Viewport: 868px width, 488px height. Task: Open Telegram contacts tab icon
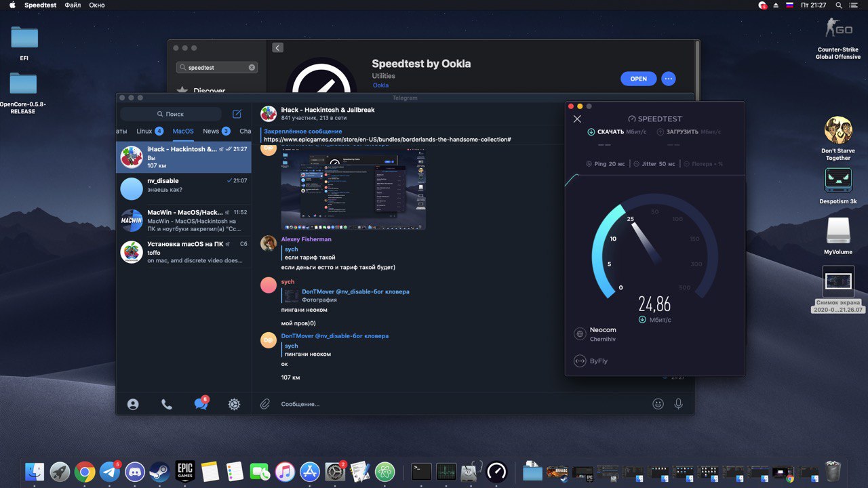pyautogui.click(x=133, y=404)
